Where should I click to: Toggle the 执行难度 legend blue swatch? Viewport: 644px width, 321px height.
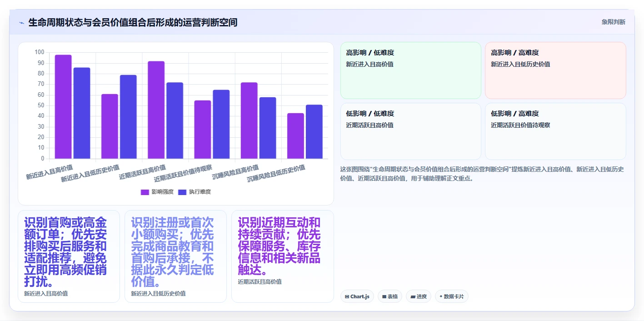click(x=182, y=192)
